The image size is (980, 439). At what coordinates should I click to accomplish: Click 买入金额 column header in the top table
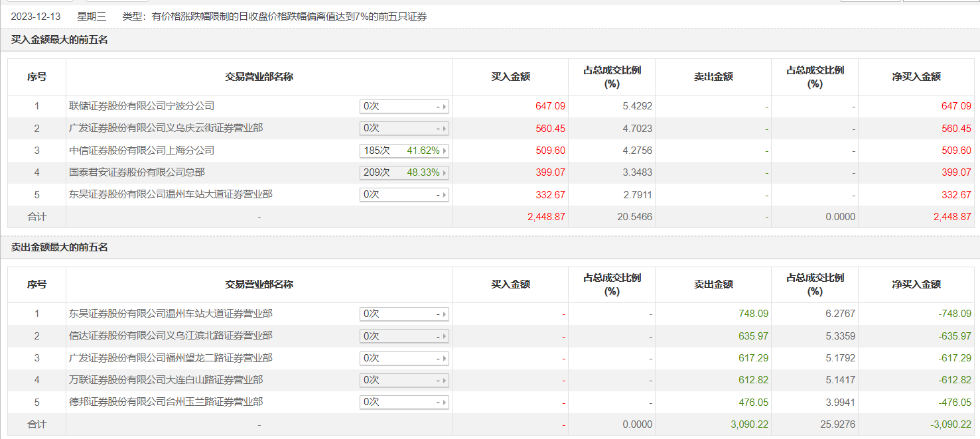click(510, 77)
